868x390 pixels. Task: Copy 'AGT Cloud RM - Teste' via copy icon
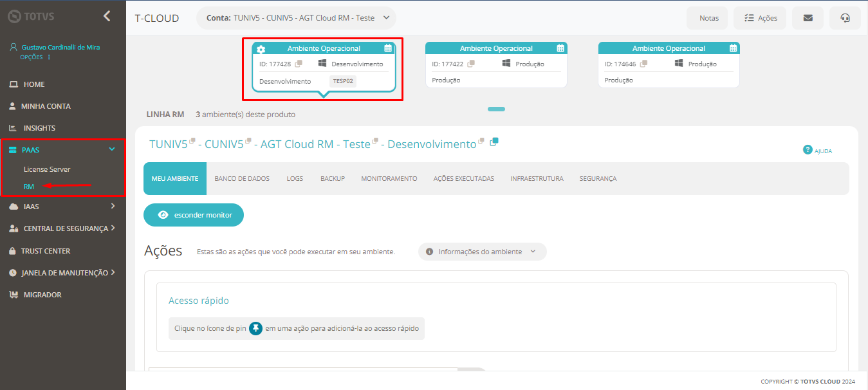[375, 140]
